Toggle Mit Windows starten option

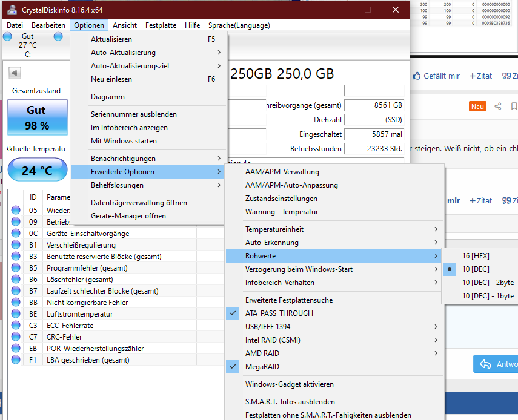point(148,141)
